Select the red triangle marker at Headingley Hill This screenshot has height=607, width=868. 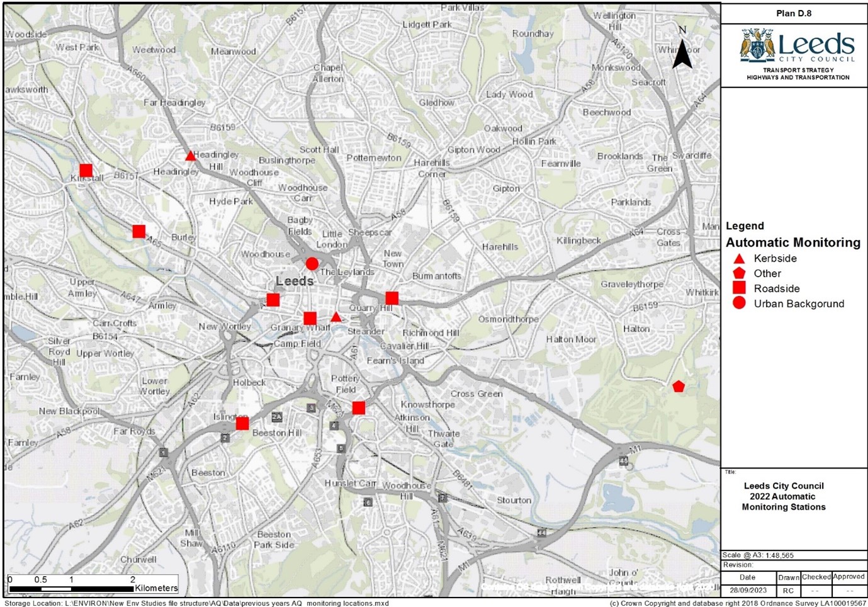click(190, 156)
